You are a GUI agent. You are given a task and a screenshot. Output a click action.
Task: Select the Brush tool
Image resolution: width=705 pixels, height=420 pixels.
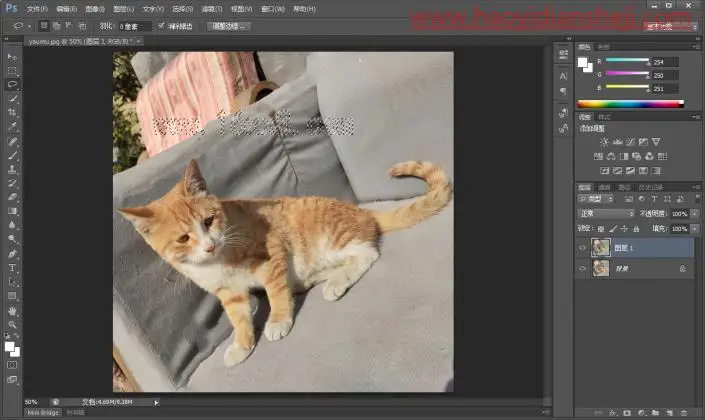tap(12, 155)
